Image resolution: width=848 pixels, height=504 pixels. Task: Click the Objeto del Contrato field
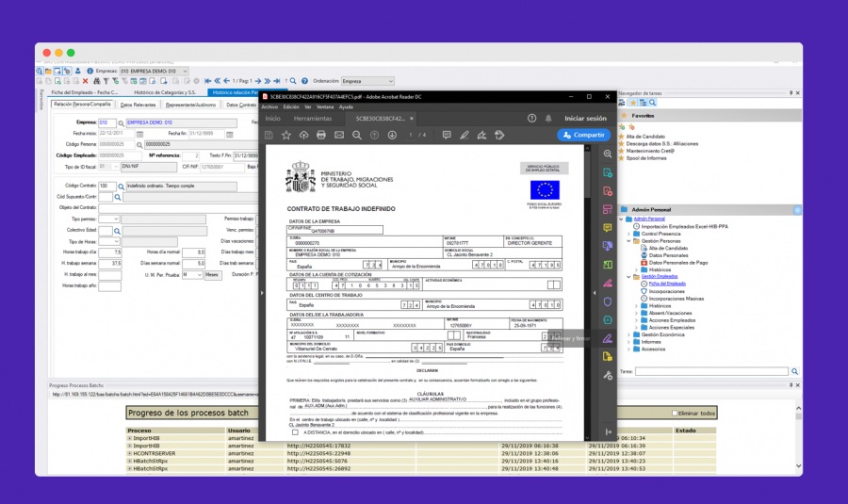tap(178, 208)
